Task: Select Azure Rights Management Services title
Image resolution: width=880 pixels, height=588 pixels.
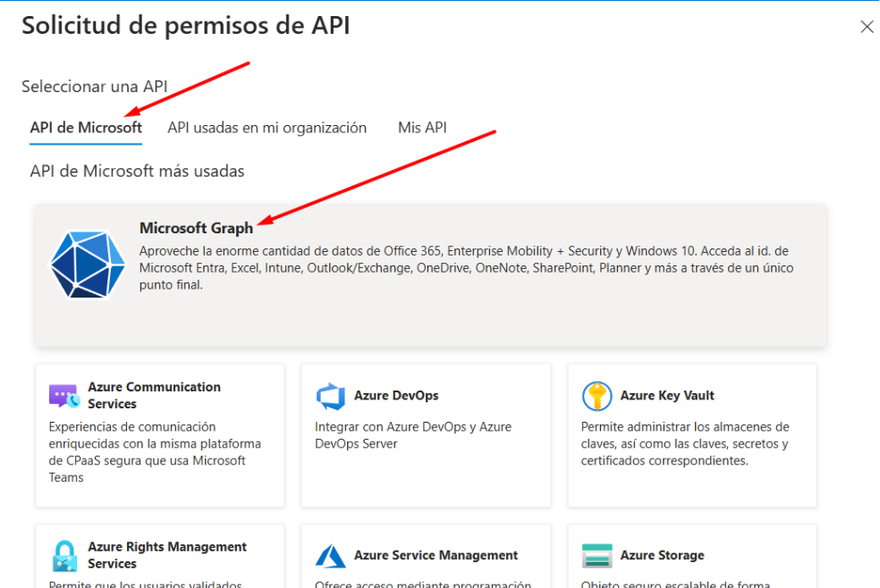Action: (x=166, y=555)
